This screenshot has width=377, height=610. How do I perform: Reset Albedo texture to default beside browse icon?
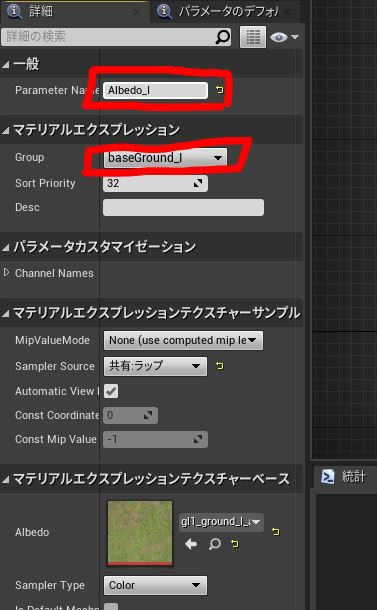(234, 543)
